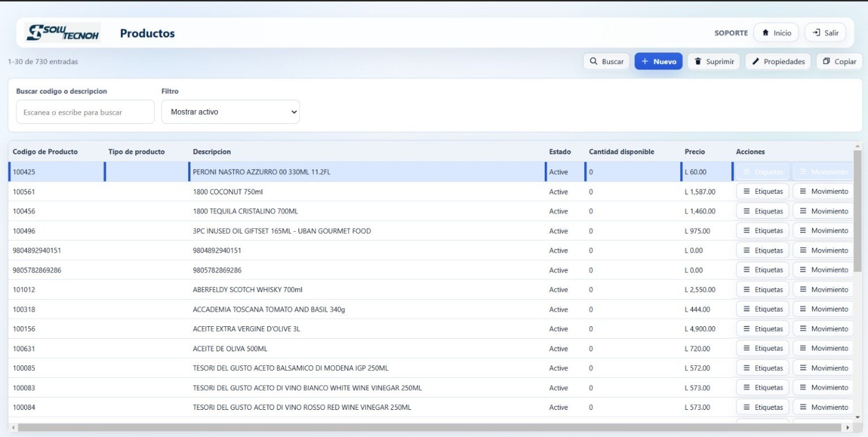Click the scroll up arrow

coord(858,146)
